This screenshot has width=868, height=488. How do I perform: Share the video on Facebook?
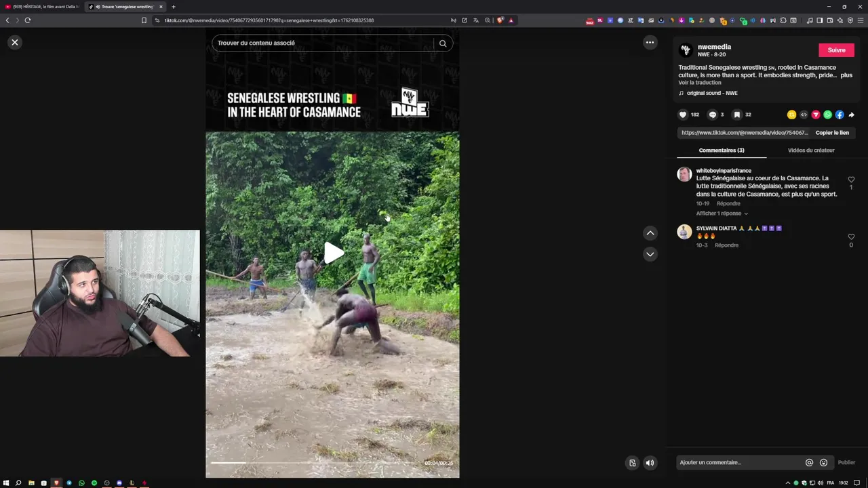840,115
